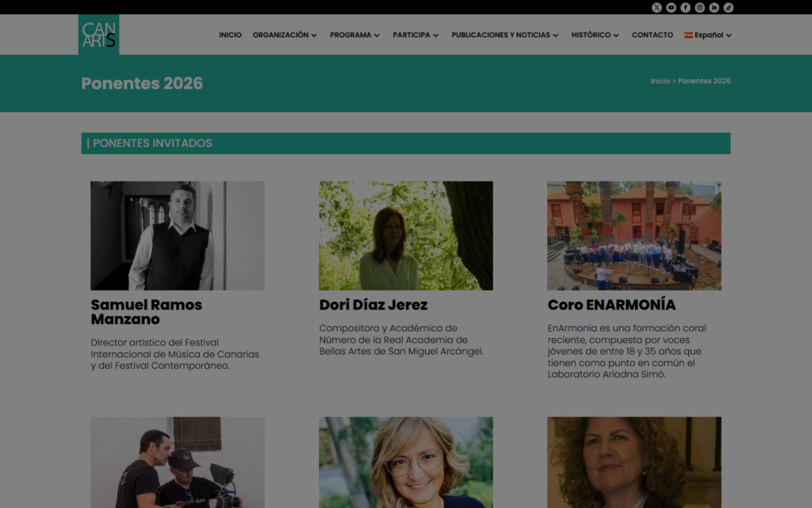
Task: Click the Ponentes 2026 page title
Action: pyautogui.click(x=142, y=83)
